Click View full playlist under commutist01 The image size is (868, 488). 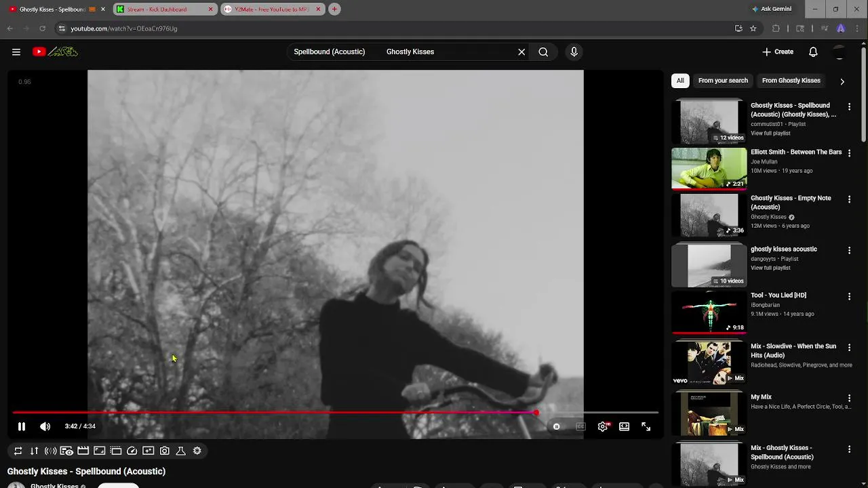(770, 134)
